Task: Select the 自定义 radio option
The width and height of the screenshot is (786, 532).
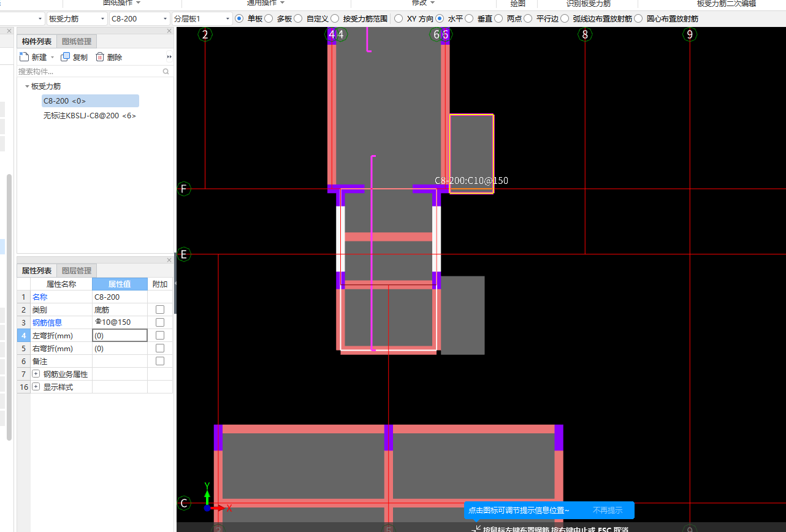Action: coord(298,18)
